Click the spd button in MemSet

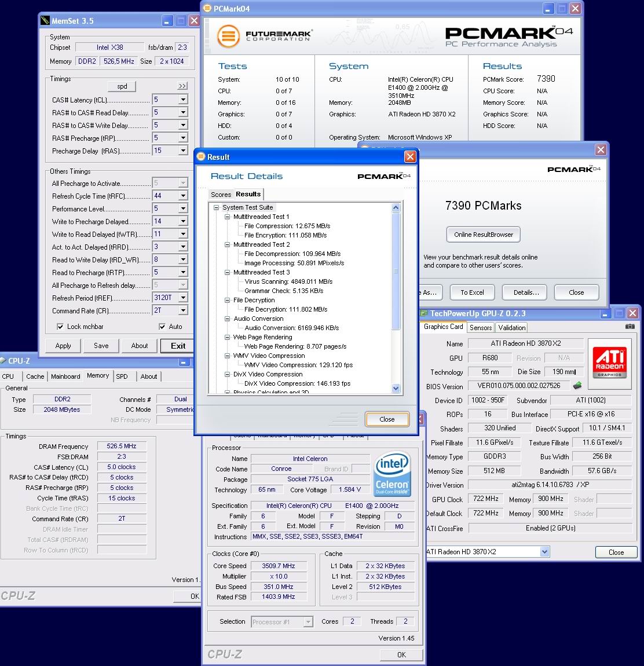point(122,86)
